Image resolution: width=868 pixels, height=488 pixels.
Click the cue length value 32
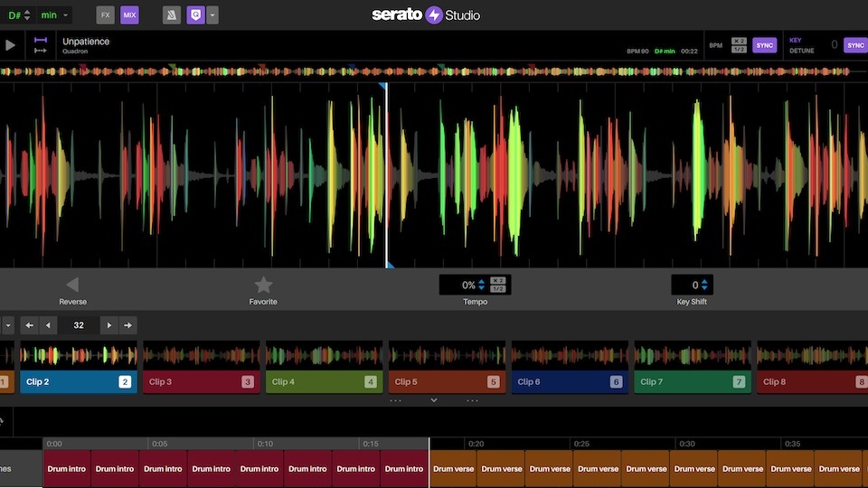coord(79,325)
